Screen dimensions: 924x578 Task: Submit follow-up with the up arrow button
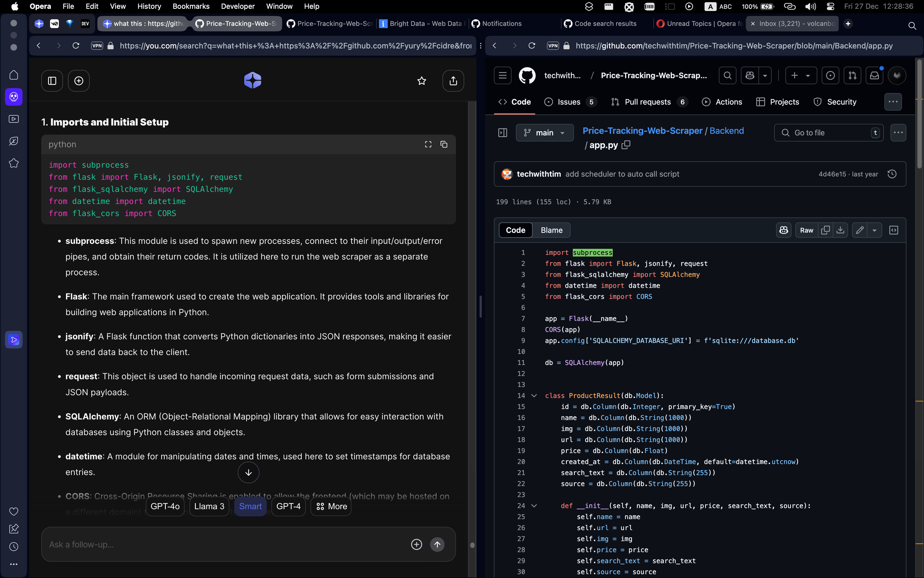[x=437, y=544]
